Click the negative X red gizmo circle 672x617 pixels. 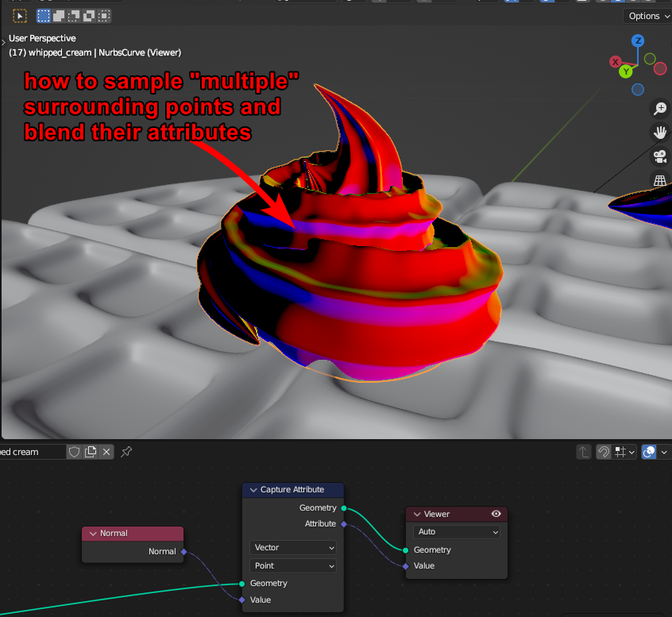(x=660, y=68)
